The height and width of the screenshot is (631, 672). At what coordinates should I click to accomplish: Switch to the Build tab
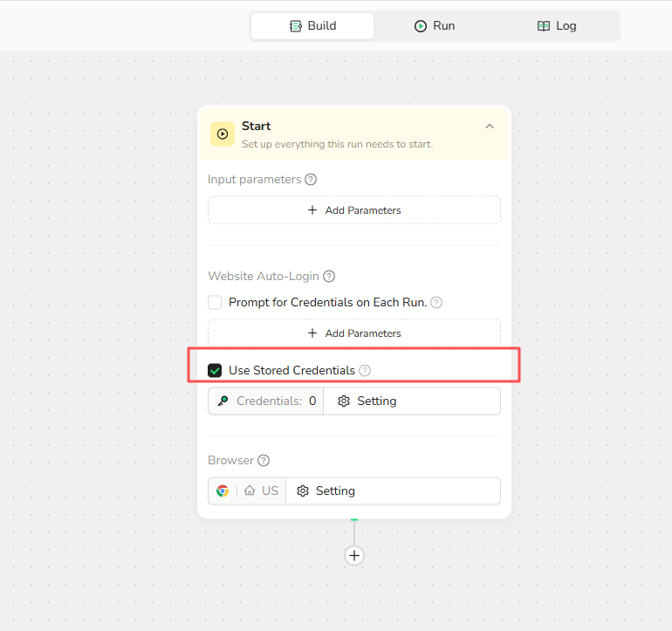coord(312,26)
